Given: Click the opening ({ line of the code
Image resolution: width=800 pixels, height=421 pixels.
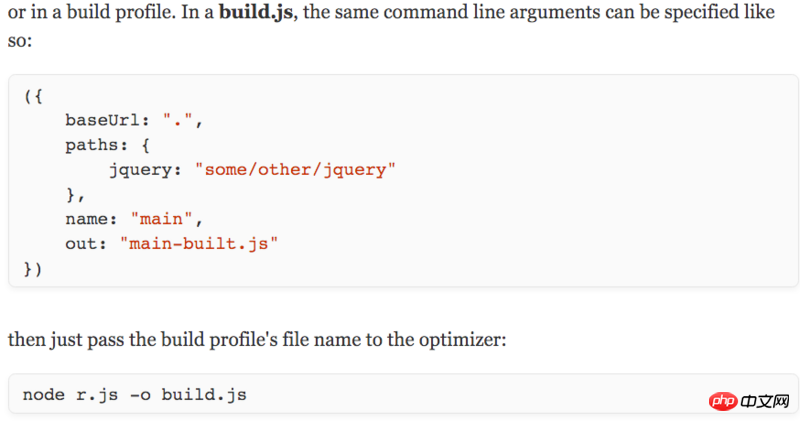Looking at the screenshot, I should (33, 97).
